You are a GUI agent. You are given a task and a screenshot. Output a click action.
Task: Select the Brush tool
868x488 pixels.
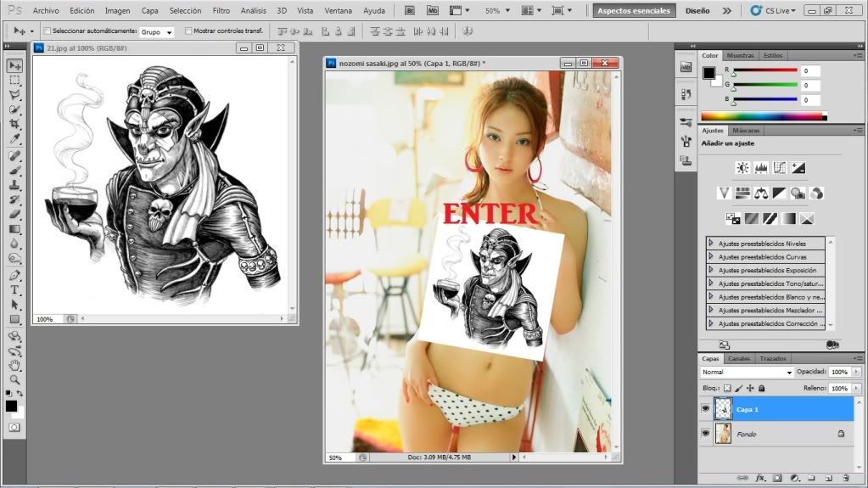[14, 171]
